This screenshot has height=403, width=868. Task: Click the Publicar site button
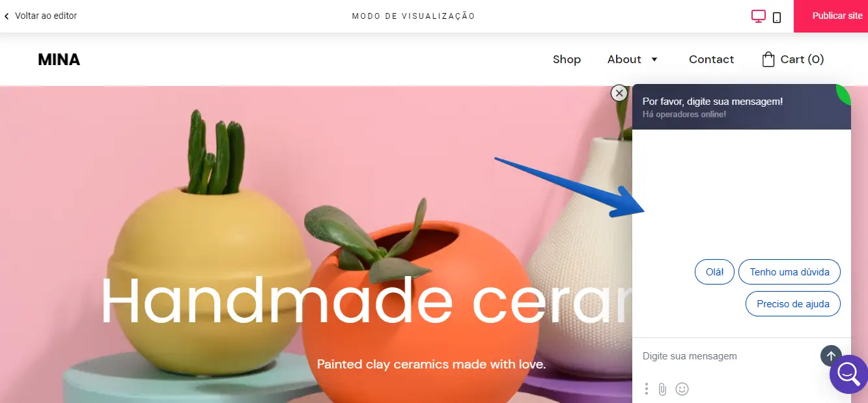pyautogui.click(x=831, y=16)
